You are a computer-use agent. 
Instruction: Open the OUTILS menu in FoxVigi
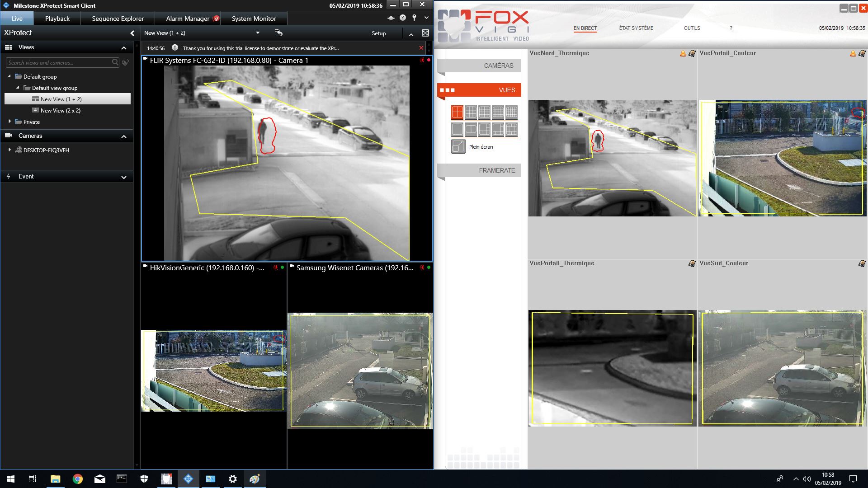pyautogui.click(x=692, y=28)
